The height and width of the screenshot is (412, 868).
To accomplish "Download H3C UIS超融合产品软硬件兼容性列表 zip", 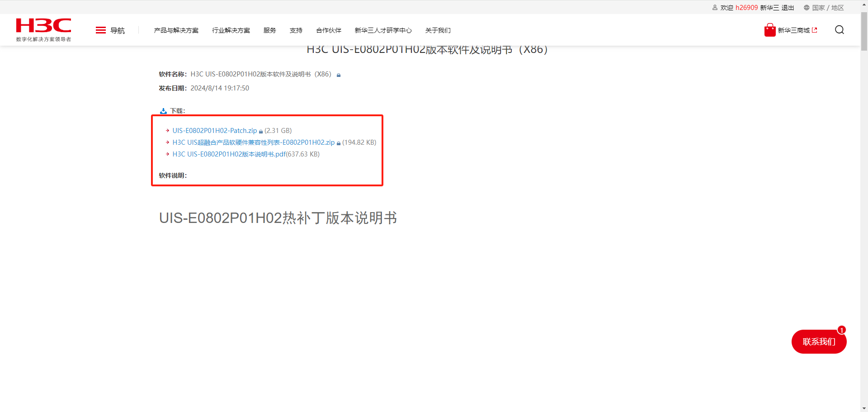I will (x=254, y=142).
